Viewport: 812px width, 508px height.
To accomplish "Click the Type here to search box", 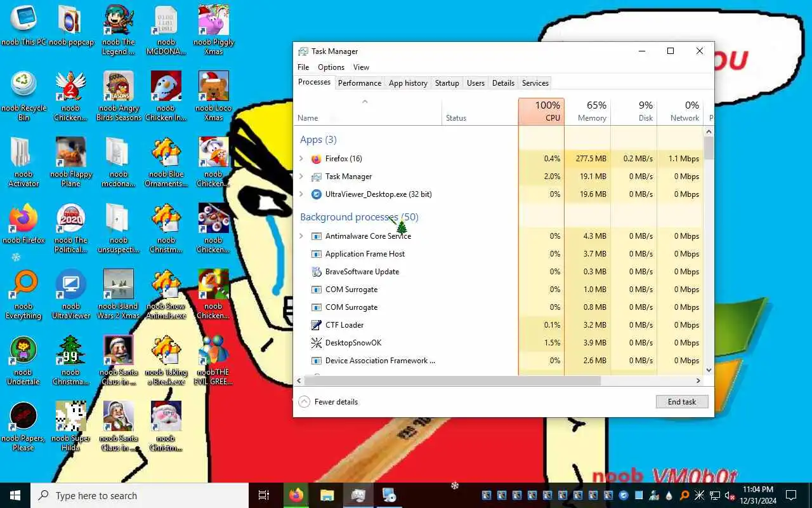I will [x=140, y=495].
